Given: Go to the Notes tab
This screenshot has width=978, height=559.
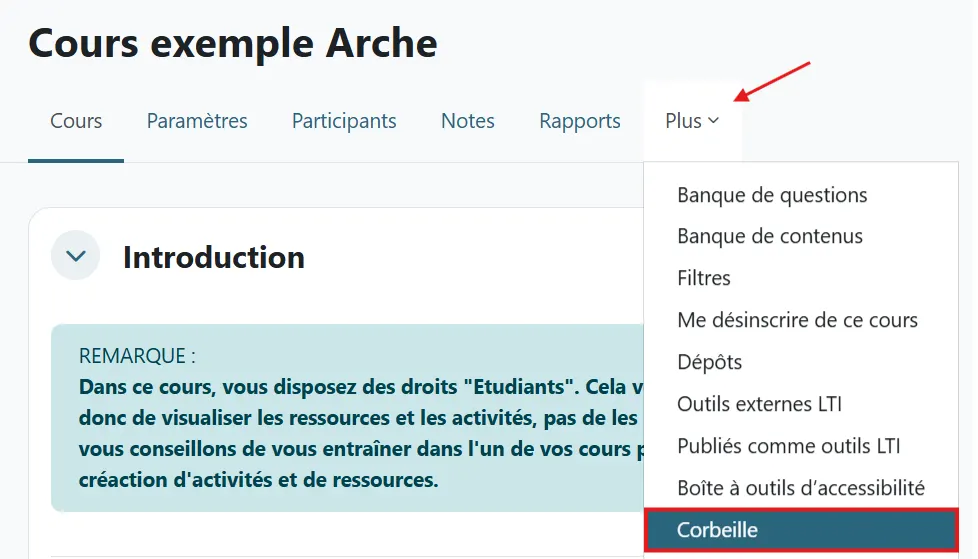Looking at the screenshot, I should coord(468,120).
